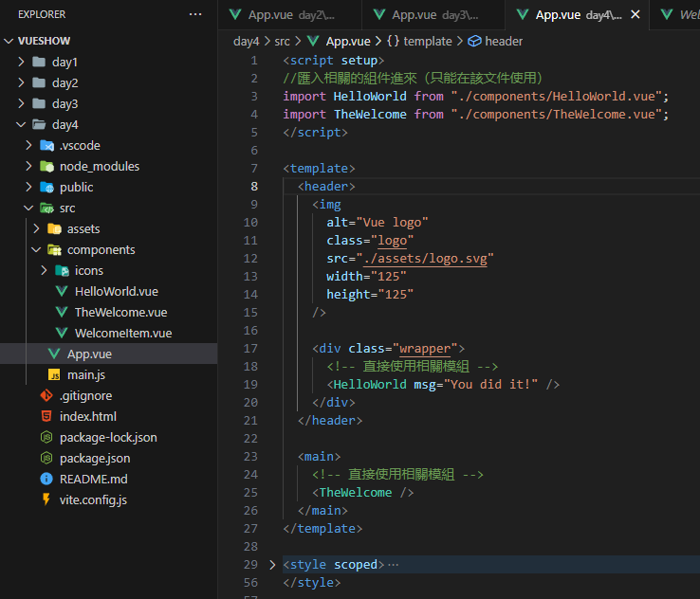This screenshot has height=599, width=700.
Task: Click the main.js JavaScript icon
Action: click(54, 374)
